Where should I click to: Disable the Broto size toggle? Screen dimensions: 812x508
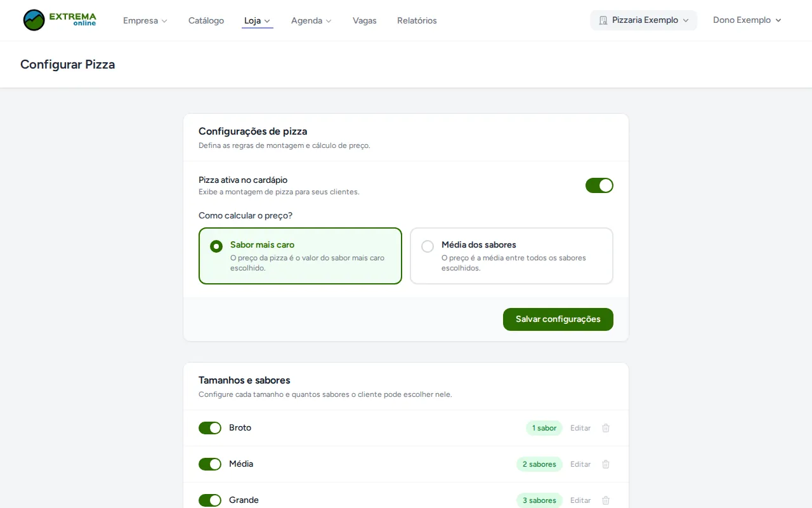coord(210,428)
